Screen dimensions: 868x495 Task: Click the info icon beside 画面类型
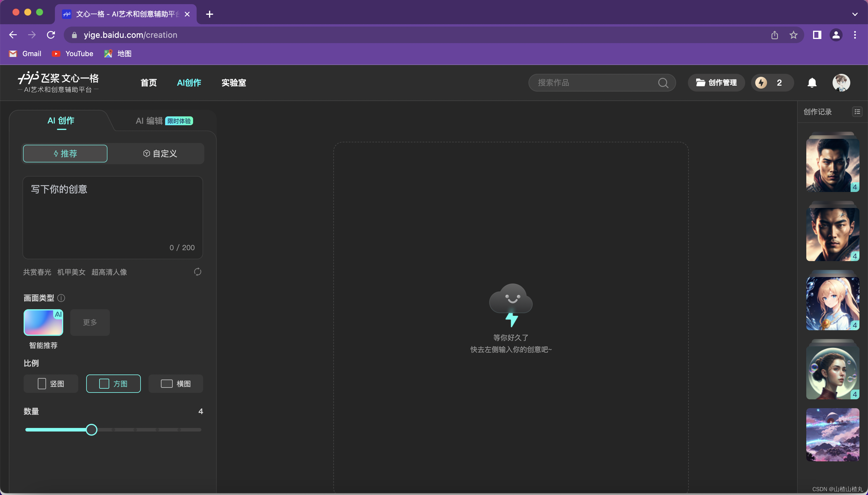[x=61, y=298]
